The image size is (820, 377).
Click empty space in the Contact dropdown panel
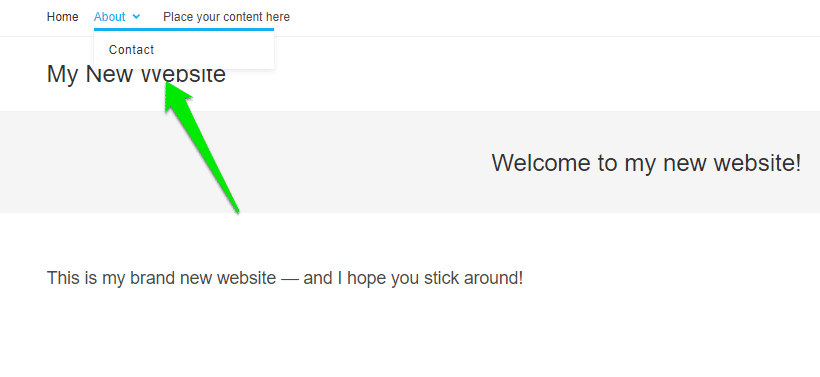tap(220, 50)
